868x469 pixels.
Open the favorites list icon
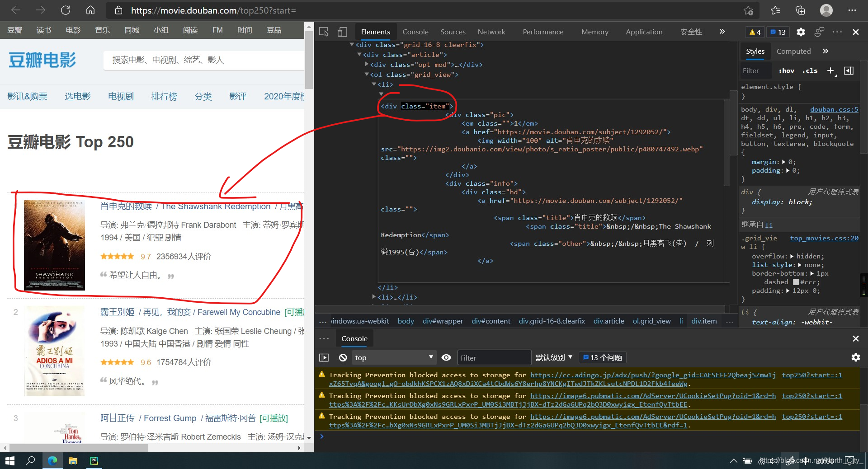click(775, 10)
